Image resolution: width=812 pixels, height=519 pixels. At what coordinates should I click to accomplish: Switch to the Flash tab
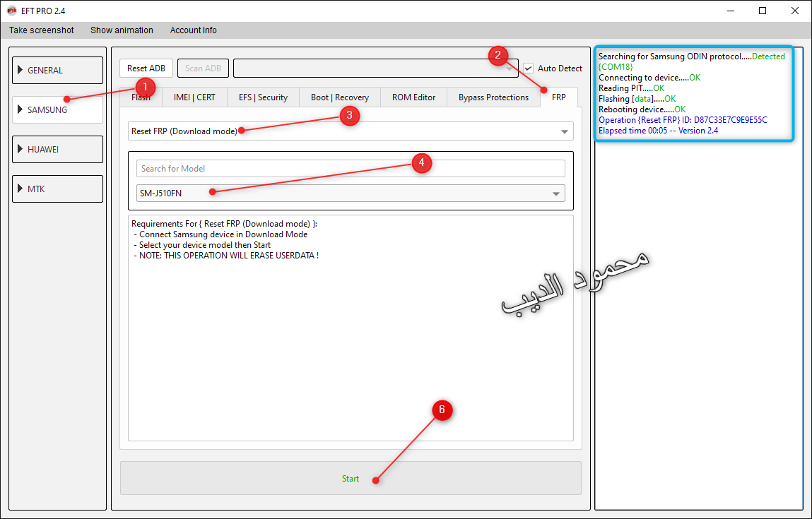click(x=141, y=97)
